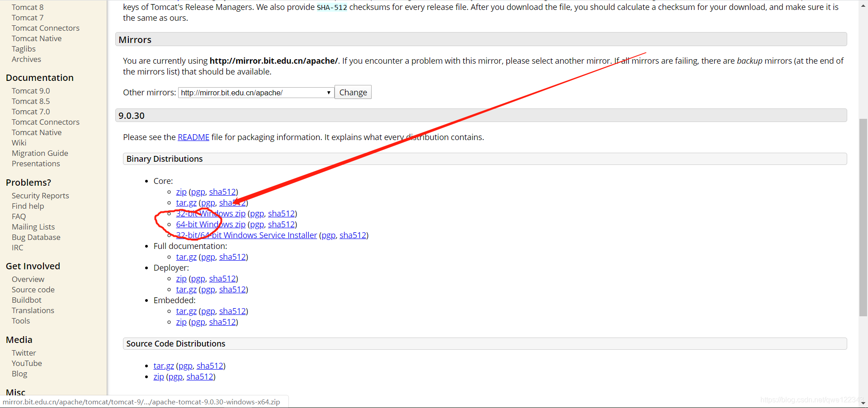The image size is (868, 408).
Task: Open the Source code sidebar link
Action: click(33, 290)
